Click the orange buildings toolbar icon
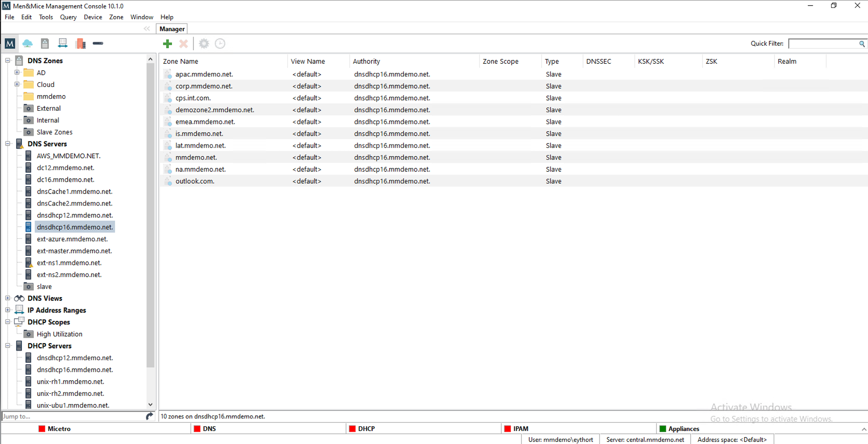 [81, 43]
